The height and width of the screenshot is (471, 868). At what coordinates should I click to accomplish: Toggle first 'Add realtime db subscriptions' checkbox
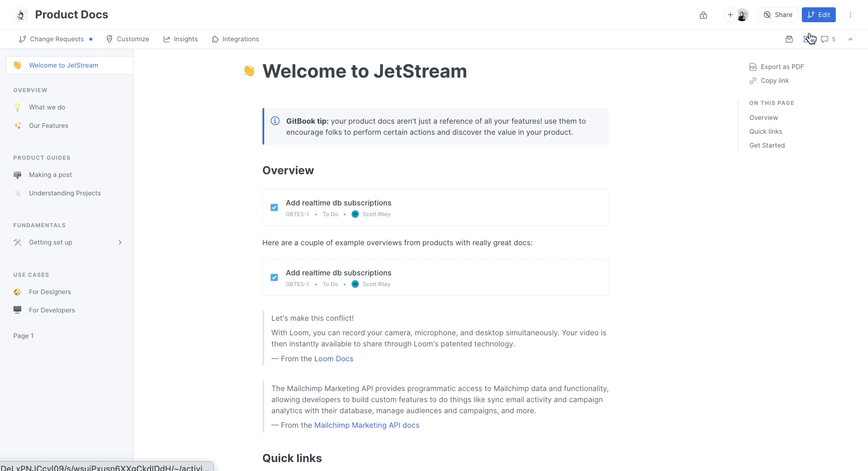click(x=274, y=208)
